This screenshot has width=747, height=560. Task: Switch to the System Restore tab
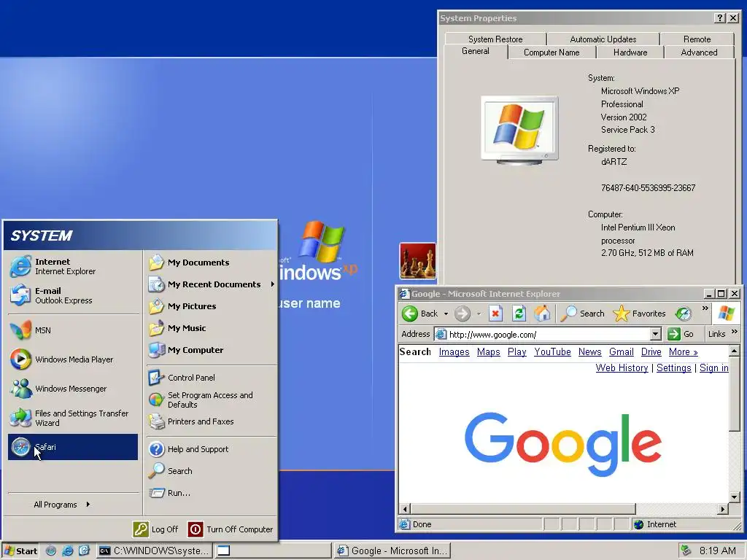[495, 39]
